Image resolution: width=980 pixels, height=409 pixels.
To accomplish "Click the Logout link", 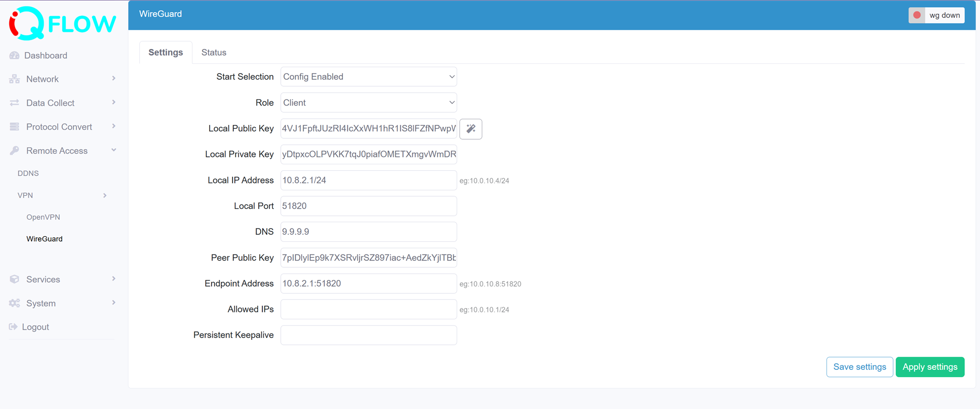I will point(35,327).
